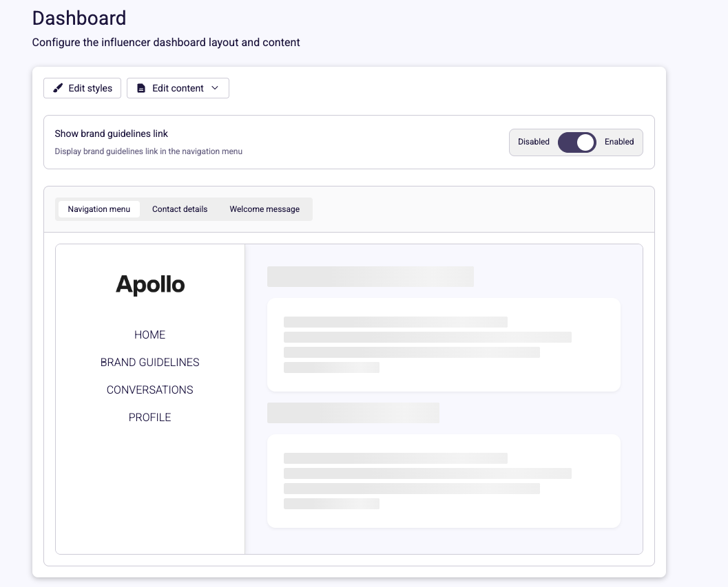Click Disabled on the guidelines switch
728x587 pixels.
pyautogui.click(x=534, y=142)
